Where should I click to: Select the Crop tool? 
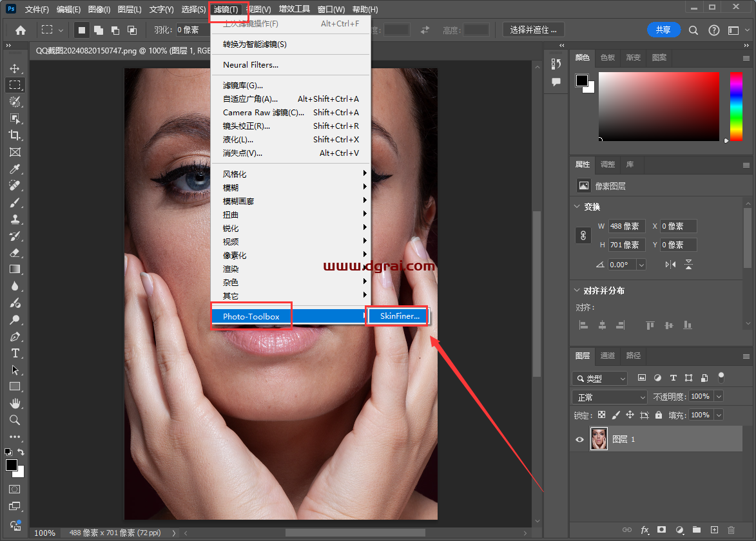[15, 135]
